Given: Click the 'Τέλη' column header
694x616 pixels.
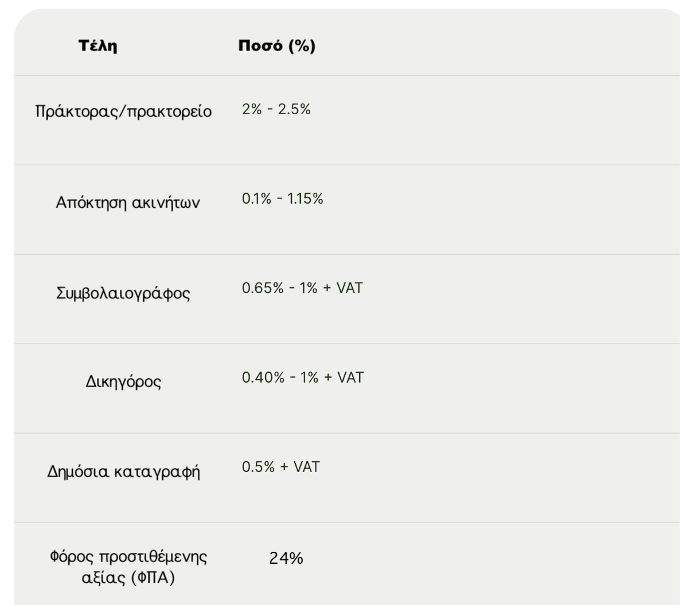Looking at the screenshot, I should point(98,46).
